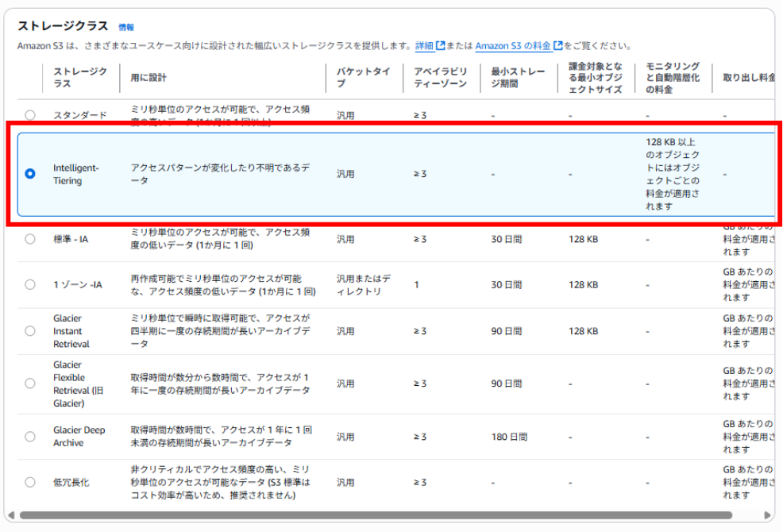Choose the 低冗長化 storage class option

coord(30,482)
